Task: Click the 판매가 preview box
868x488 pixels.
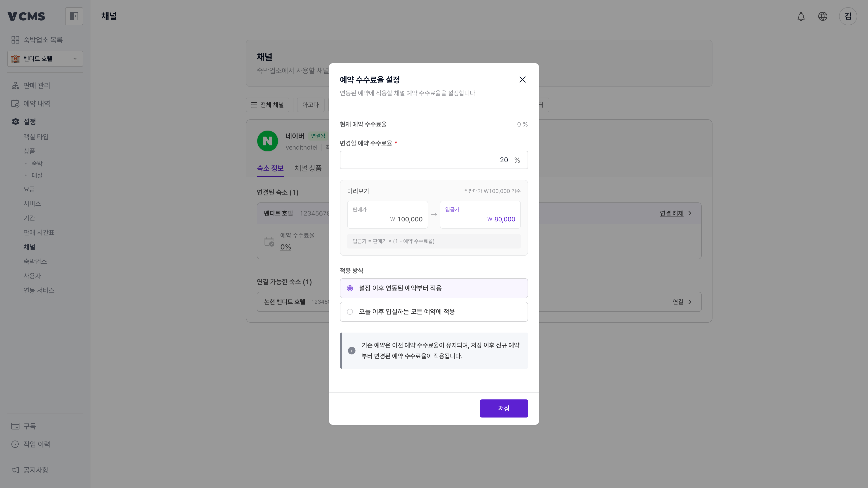Action: pos(387,215)
